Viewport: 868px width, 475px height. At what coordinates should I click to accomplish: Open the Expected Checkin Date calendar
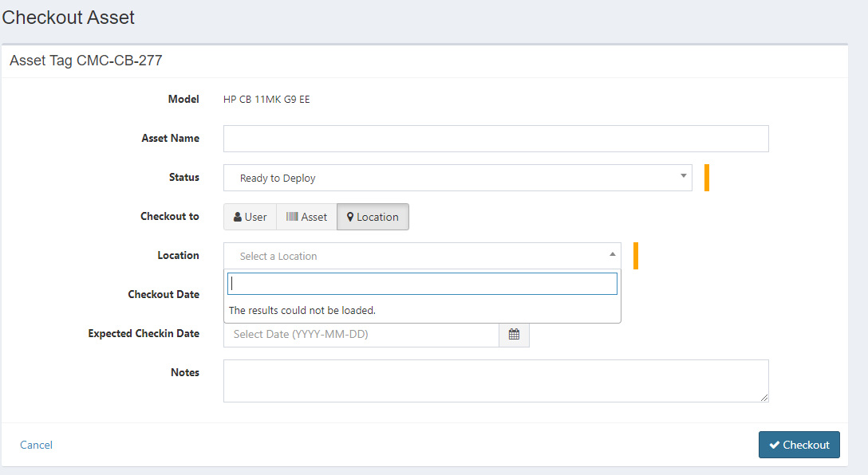coord(515,334)
